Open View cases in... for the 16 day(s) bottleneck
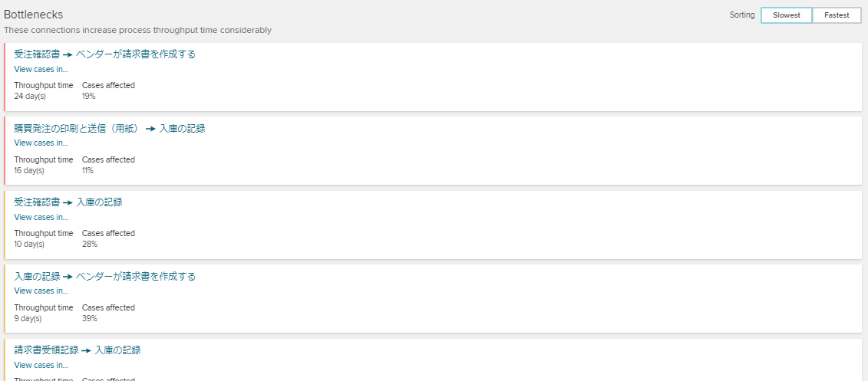The width and height of the screenshot is (868, 381). point(41,143)
